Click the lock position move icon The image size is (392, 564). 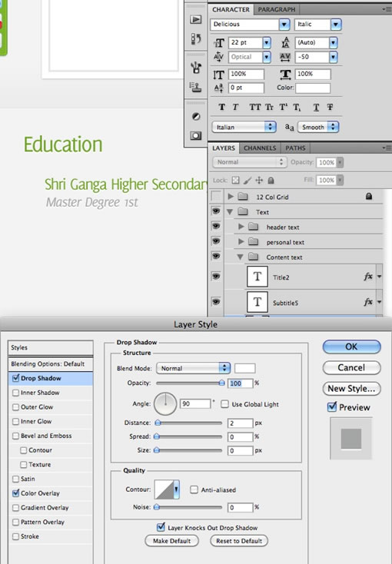tap(259, 180)
